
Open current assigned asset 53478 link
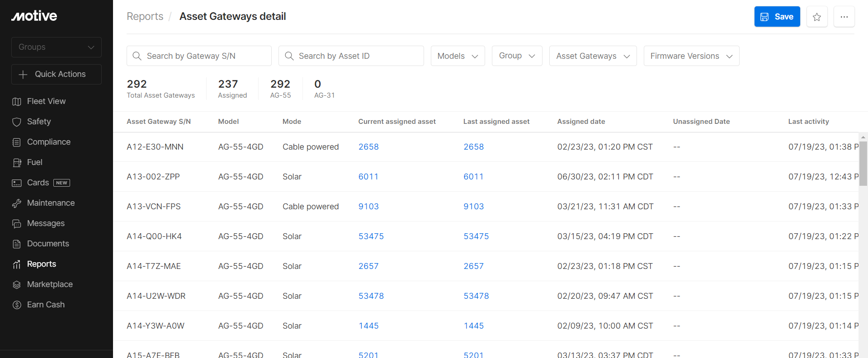(x=371, y=296)
